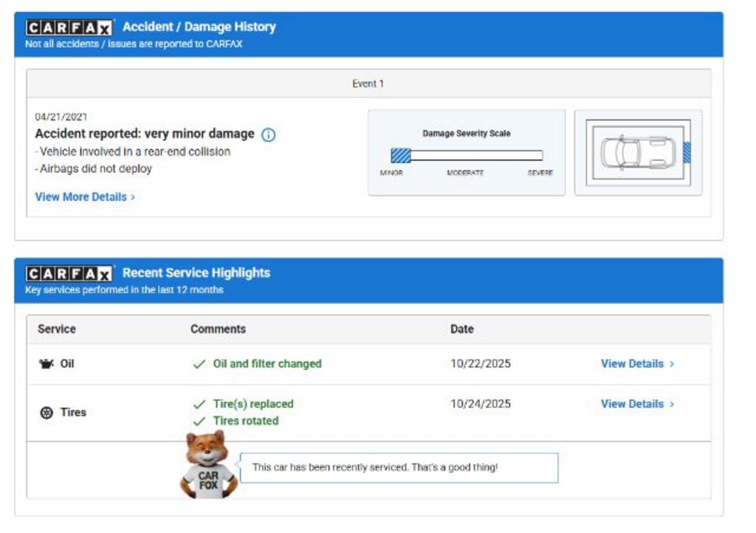Click the Car Fox mascot image
Image resolution: width=756 pixels, height=533 pixels.
[x=208, y=466]
